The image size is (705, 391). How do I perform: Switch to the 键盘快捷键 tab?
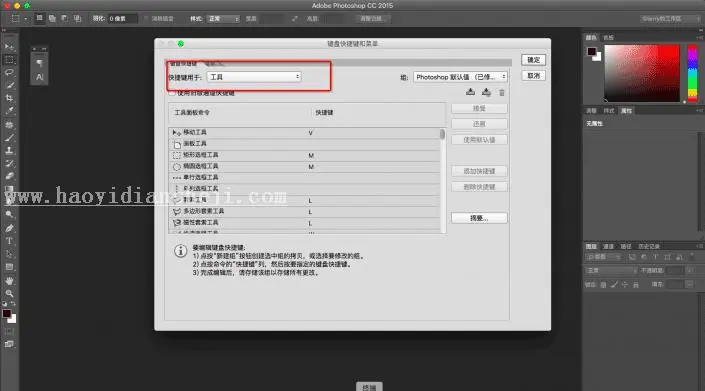[183, 63]
